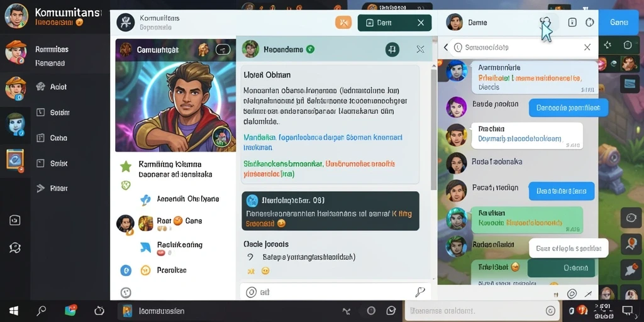Click the blue Denocde poemfiaes bubble button
The width and height of the screenshot is (644, 322).
click(x=569, y=108)
